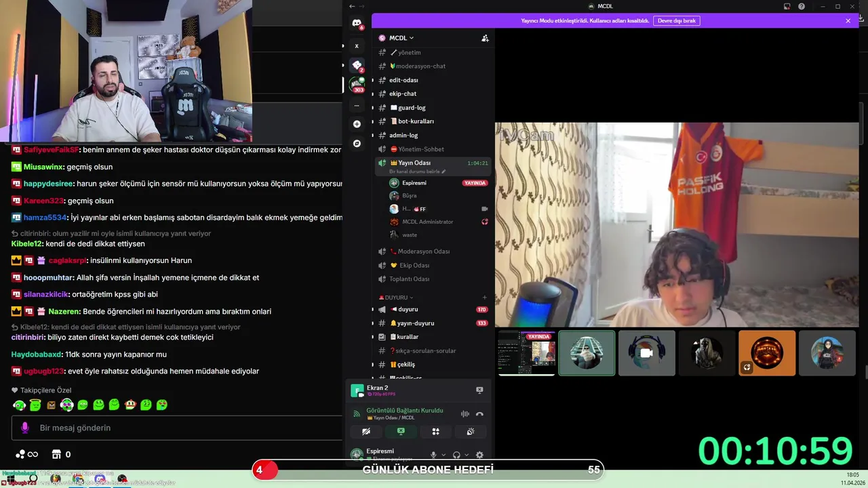Open noise suppression waveform icon
Image resolution: width=868 pixels, height=488 pixels.
(465, 413)
